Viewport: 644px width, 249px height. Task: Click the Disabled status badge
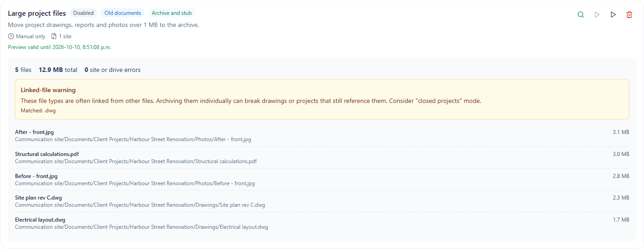[x=83, y=13]
